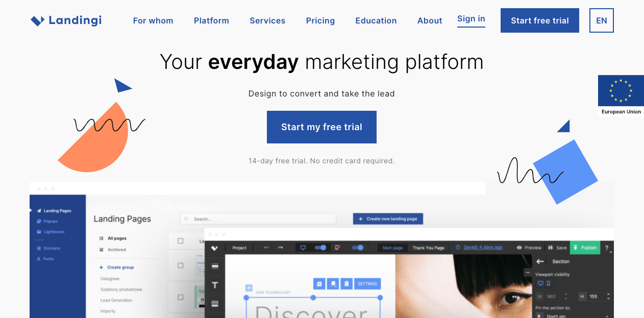Open the help question mark menu
This screenshot has width=644, height=318.
point(607,248)
